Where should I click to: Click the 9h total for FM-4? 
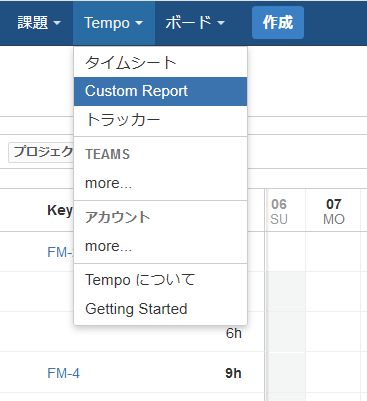[233, 373]
